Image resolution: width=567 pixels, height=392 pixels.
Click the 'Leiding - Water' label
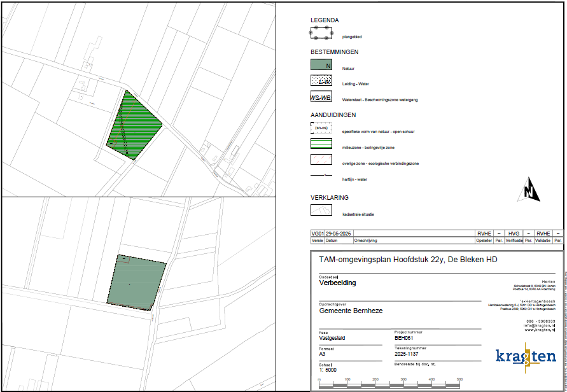[356, 84]
